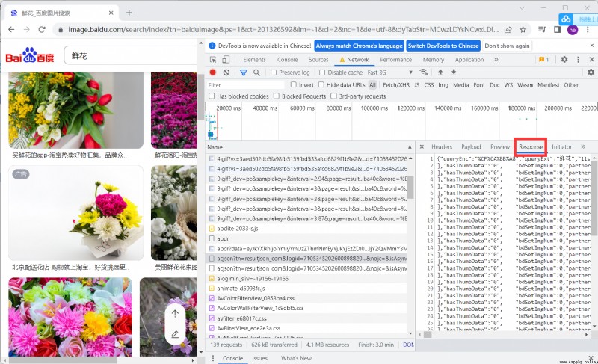Open the colorful mixed flowers image thumbnail
The image size is (598, 364).
[x=70, y=317]
